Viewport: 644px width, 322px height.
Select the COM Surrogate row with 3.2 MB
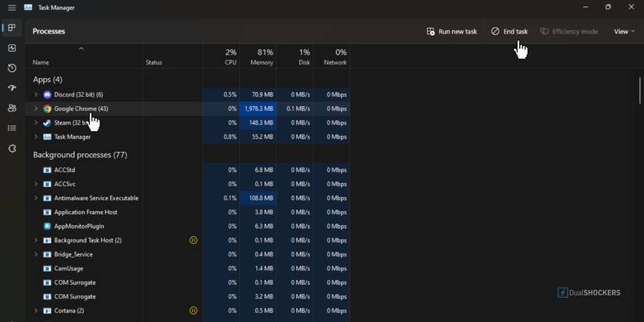[188, 296]
